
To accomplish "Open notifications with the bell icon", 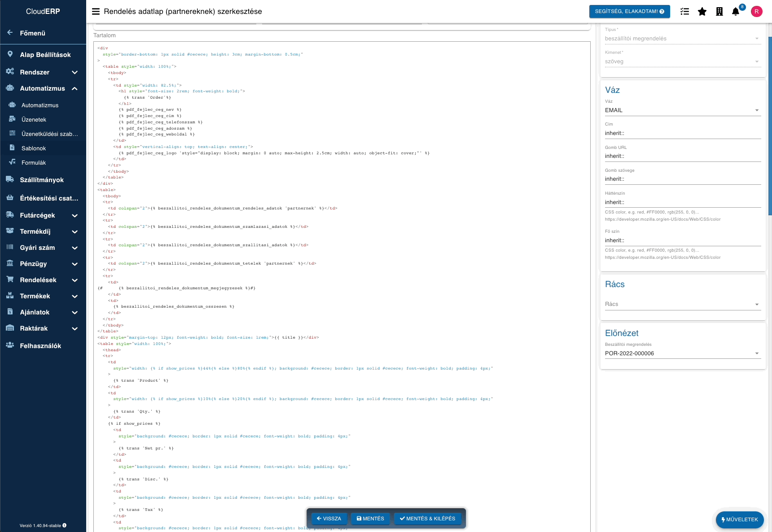I will (x=736, y=12).
